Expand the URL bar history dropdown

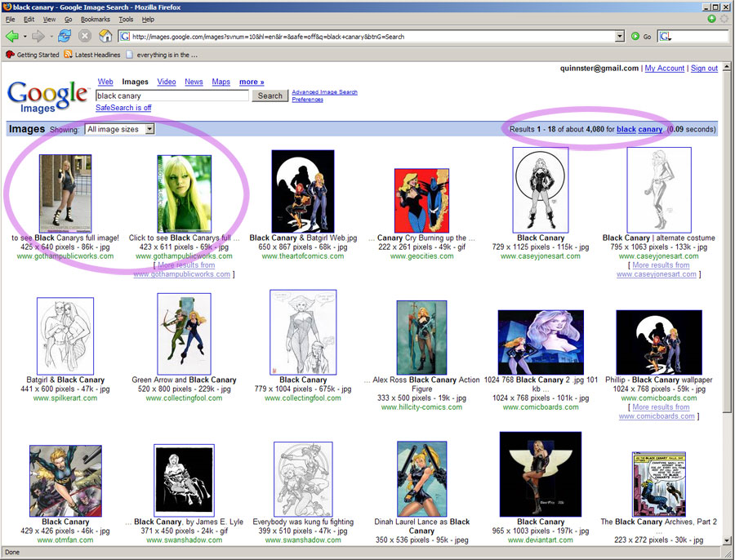pyautogui.click(x=620, y=37)
